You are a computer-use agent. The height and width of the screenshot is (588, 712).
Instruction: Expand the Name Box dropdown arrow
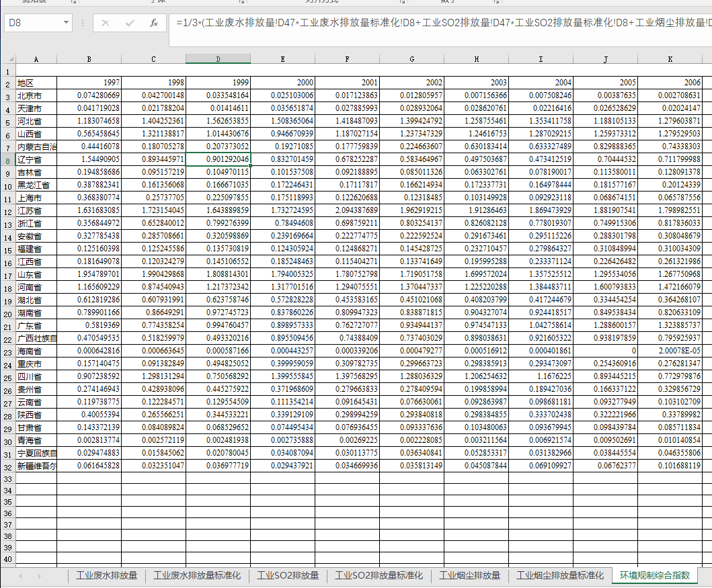[x=66, y=23]
